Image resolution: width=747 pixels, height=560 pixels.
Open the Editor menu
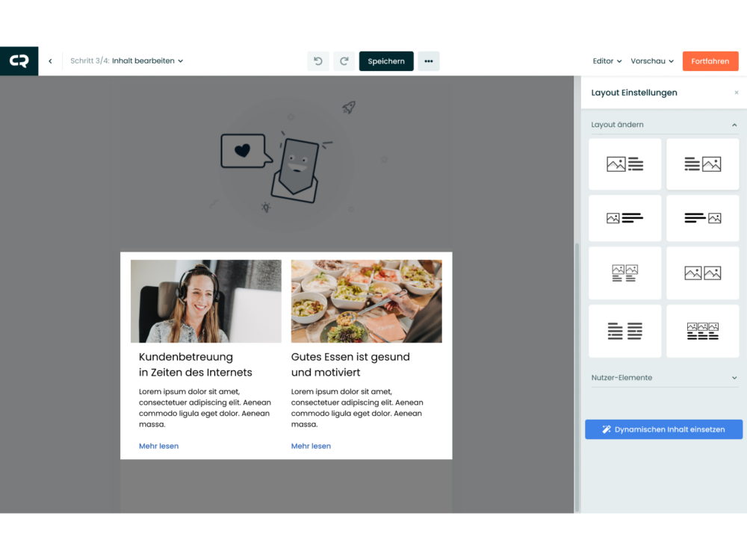coord(607,61)
